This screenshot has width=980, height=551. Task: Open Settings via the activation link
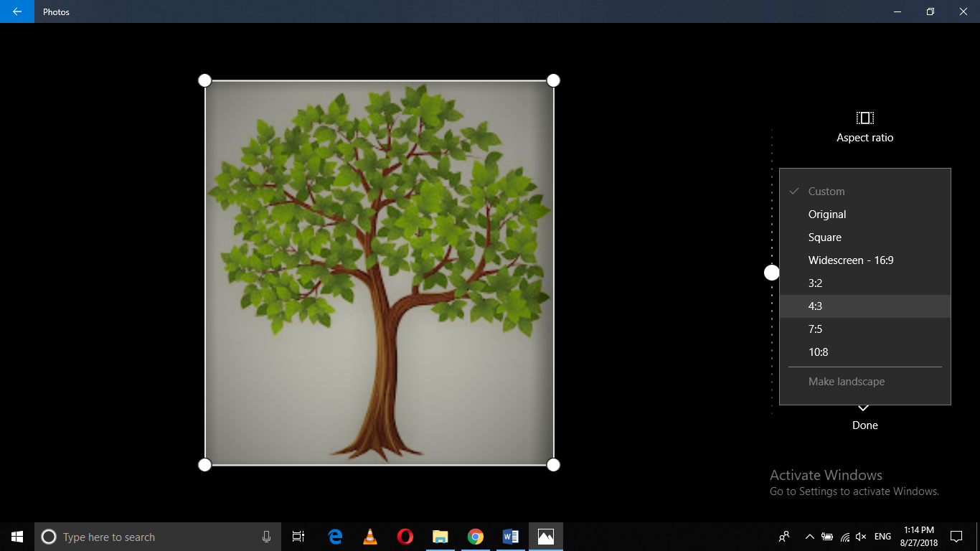(x=854, y=491)
